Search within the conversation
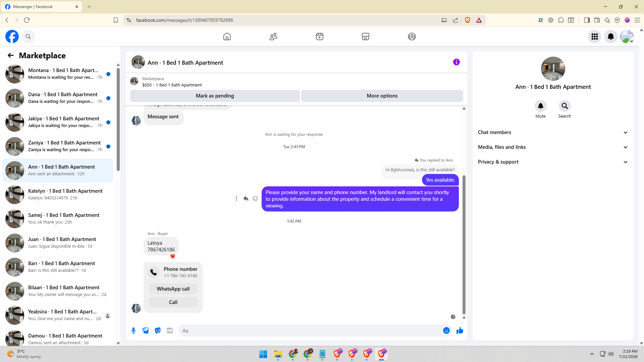This screenshot has width=644, height=362. pyautogui.click(x=565, y=106)
